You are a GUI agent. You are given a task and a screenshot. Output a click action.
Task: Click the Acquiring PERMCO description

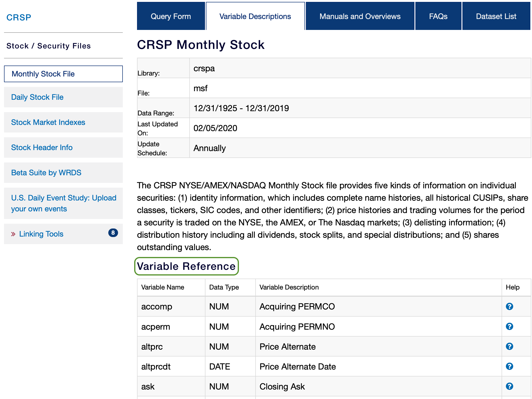(x=297, y=307)
